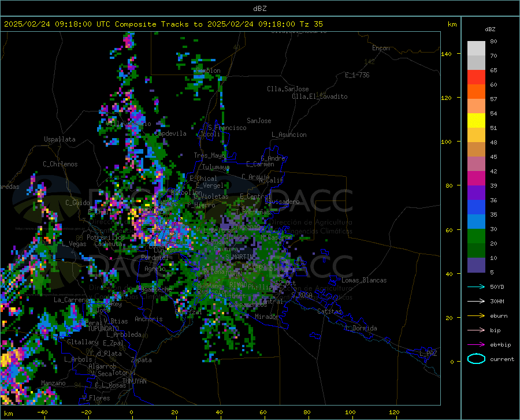
Task: Click the pink bip arrow in legend
Action: pos(476,330)
